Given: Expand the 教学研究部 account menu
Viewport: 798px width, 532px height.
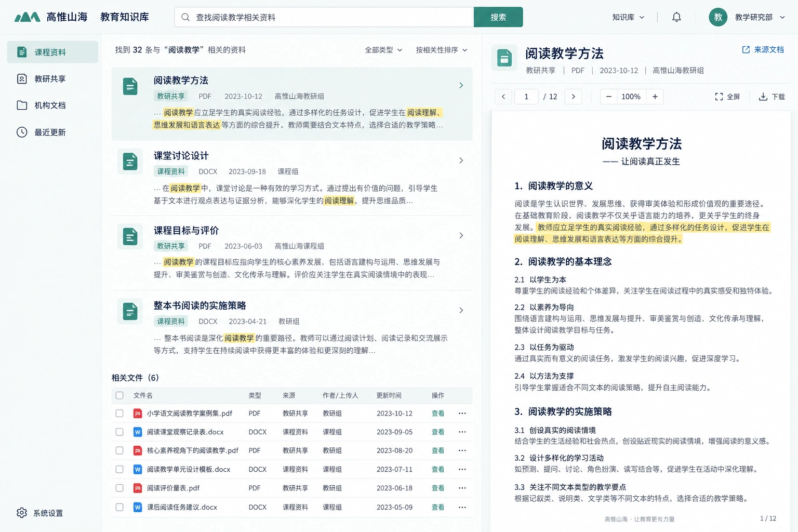Looking at the screenshot, I should click(760, 17).
